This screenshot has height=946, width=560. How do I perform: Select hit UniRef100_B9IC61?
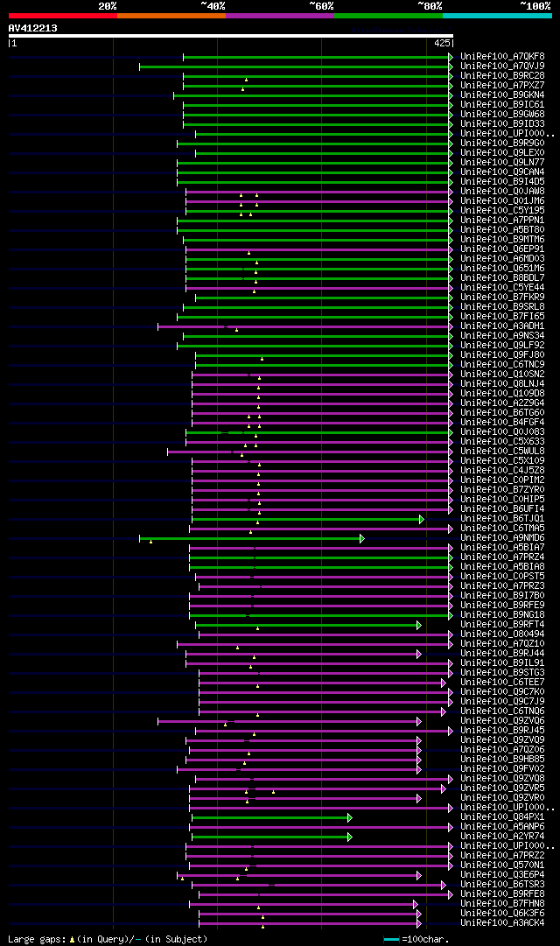coord(502,105)
